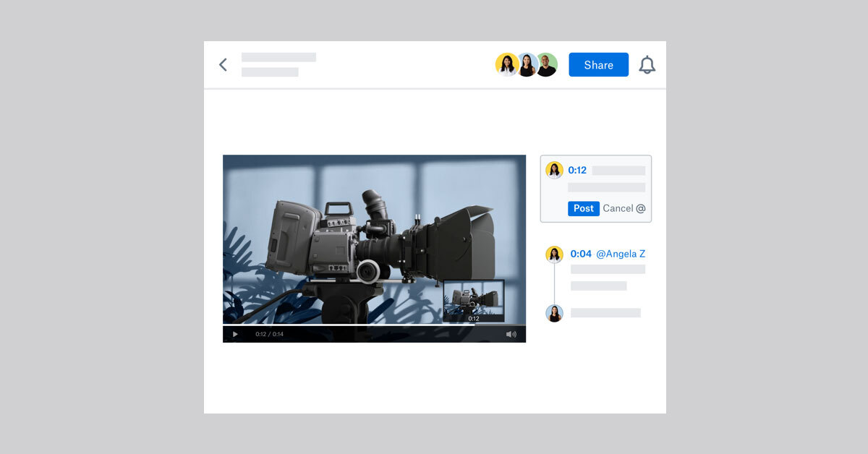Click the first collaborator avatar in the header
The height and width of the screenshot is (454, 868).
(507, 64)
